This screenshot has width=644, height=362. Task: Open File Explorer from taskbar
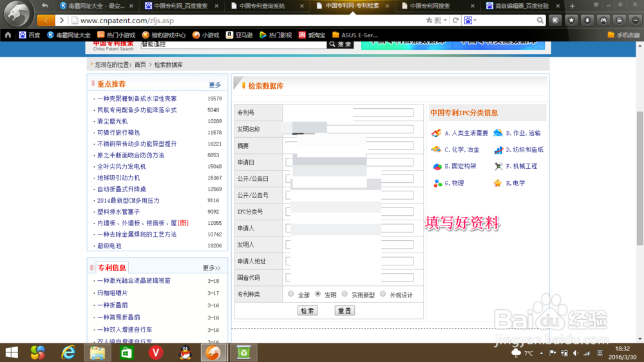[x=97, y=352]
